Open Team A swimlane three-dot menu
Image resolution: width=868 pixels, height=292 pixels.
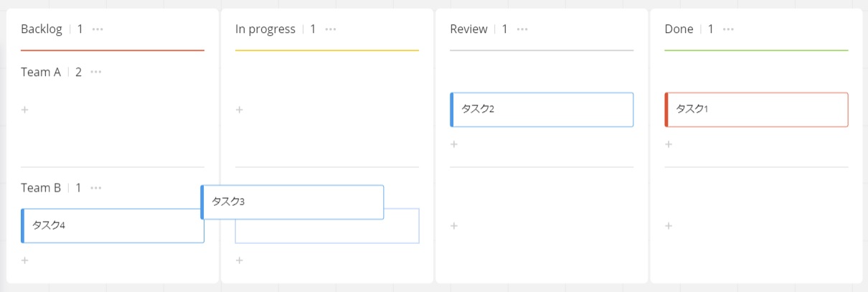[x=96, y=72]
